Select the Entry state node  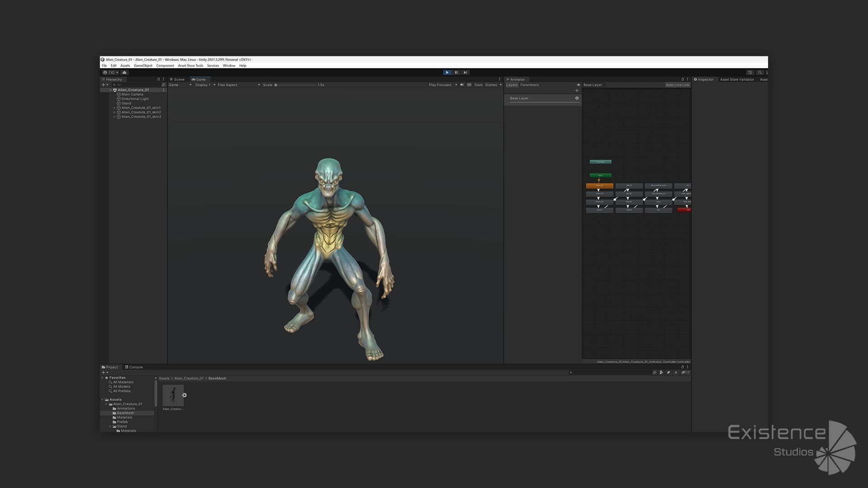click(600, 175)
